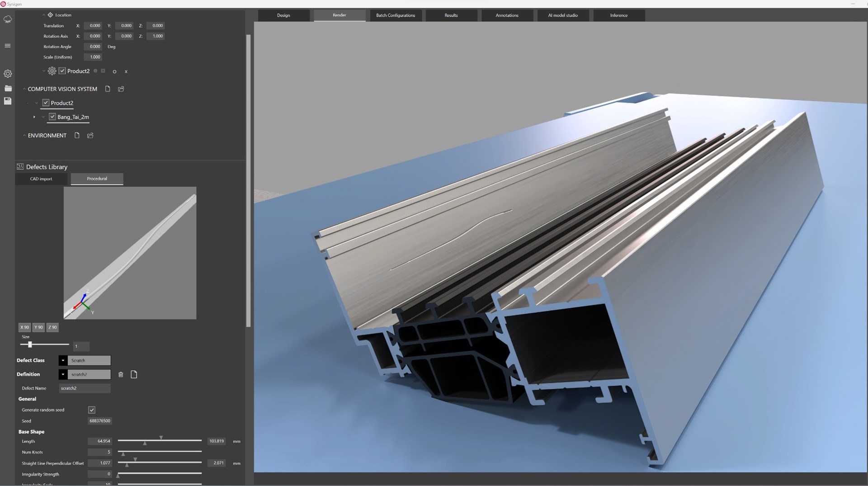
Task: Click the save disk icon in sidebar
Action: [8, 101]
